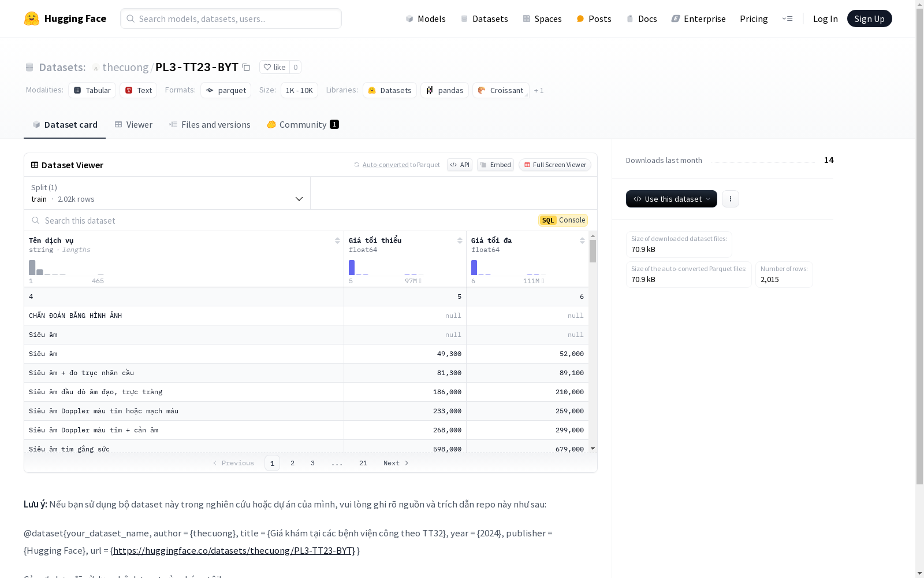Go to page 3 of the viewer
This screenshot has height=578, width=924.
(312, 463)
